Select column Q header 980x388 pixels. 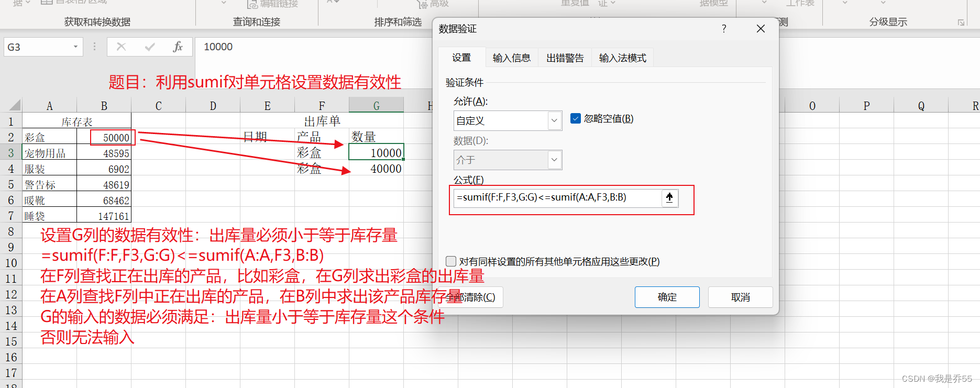pos(921,105)
